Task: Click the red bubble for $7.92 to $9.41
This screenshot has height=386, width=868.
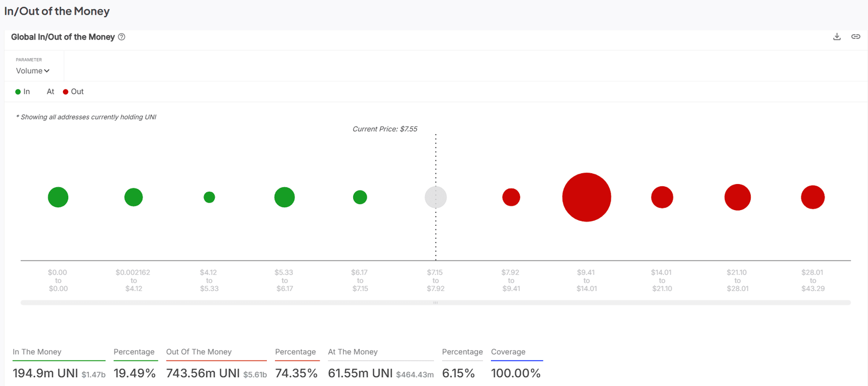Action: tap(511, 197)
